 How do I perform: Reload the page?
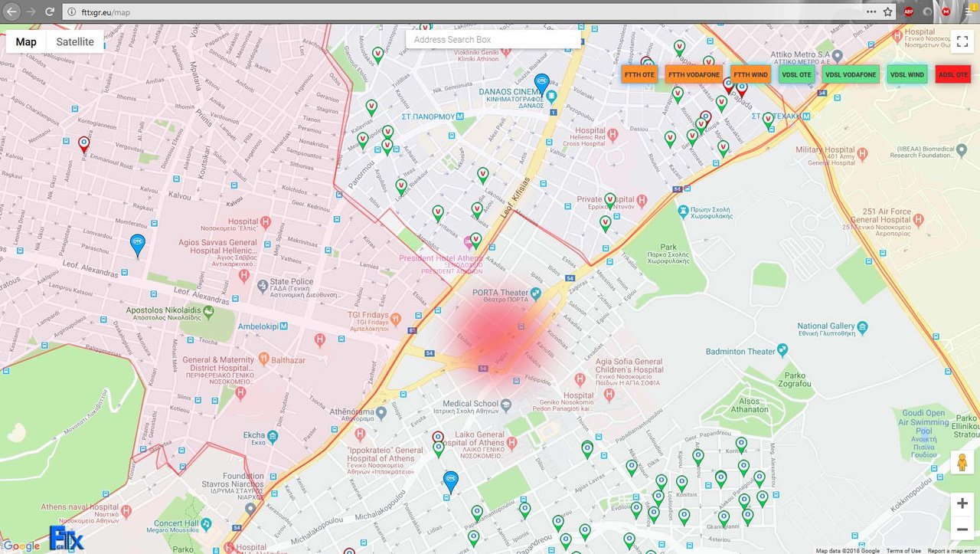[x=50, y=11]
